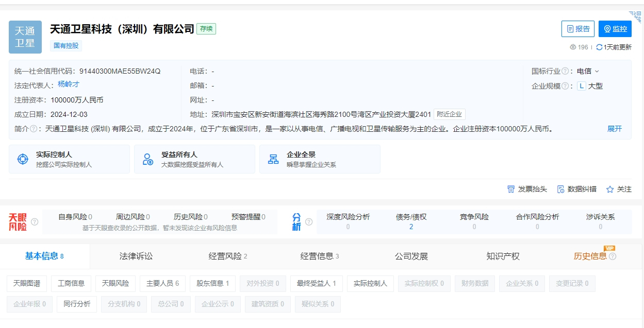The width and height of the screenshot is (644, 328).
Task: Click the help icon next to 国标行业
Action: point(565,71)
